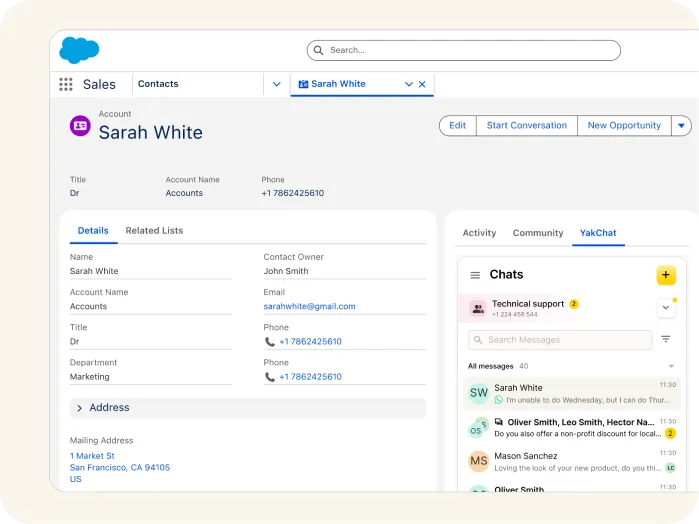Viewport: 699px width, 524px height.
Task: Click the OS group avatar in chats
Action: pyautogui.click(x=478, y=427)
